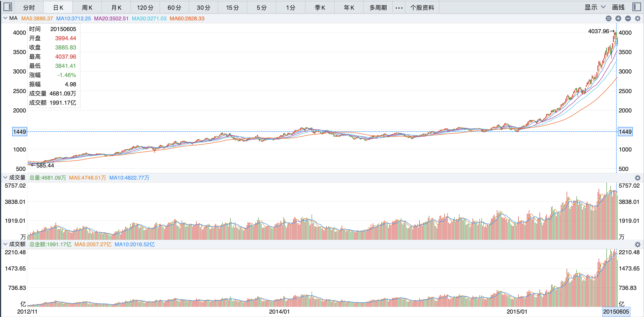Switch to the 周K weekly tab

87,8
